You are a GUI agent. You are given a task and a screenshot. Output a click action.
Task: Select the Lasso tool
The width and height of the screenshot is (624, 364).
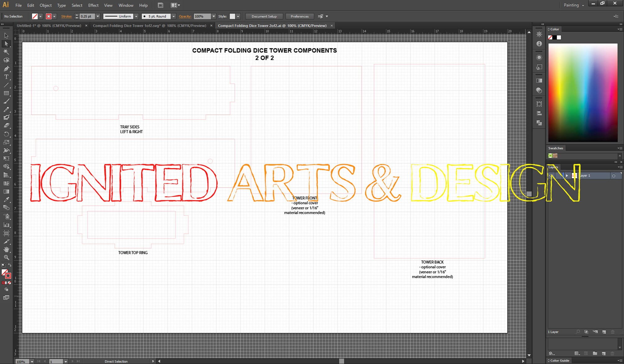pos(6,60)
